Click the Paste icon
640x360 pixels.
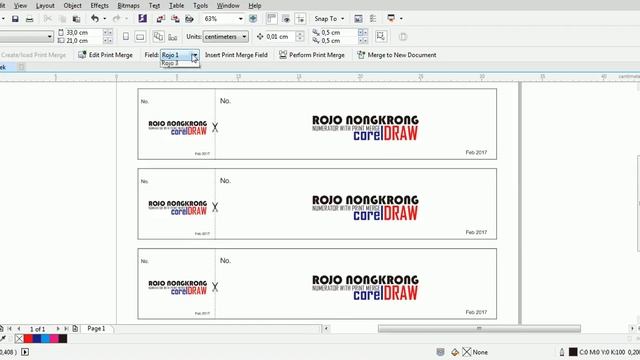76,19
